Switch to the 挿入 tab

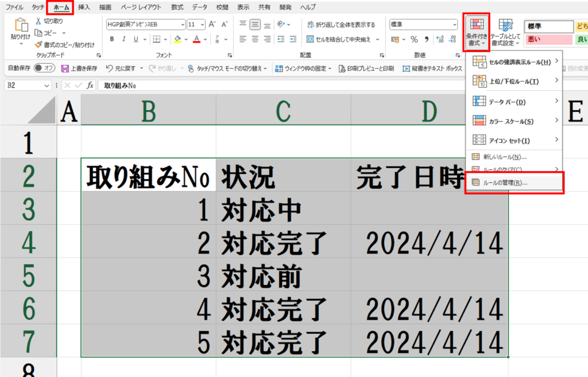84,7
